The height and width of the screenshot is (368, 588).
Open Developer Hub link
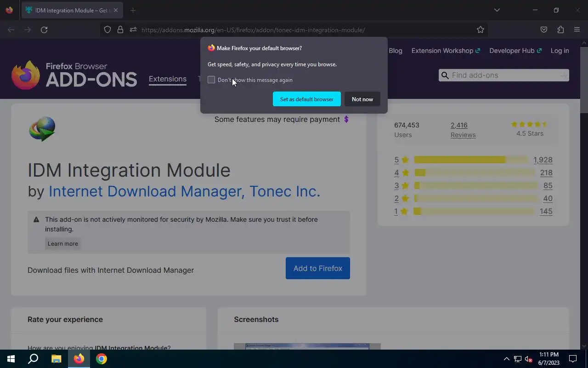515,51
